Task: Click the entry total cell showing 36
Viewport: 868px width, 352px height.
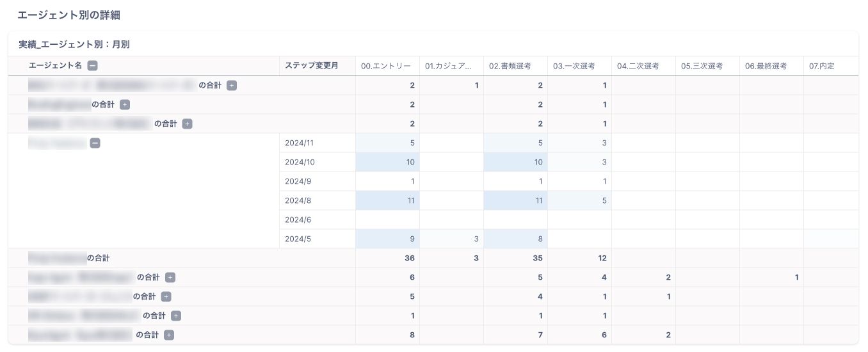Action: (x=409, y=258)
